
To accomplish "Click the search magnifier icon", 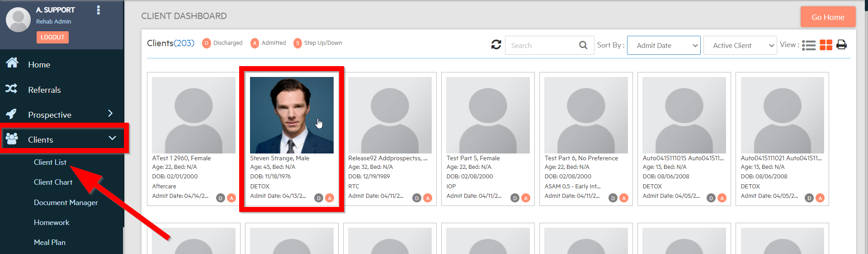I will point(583,45).
